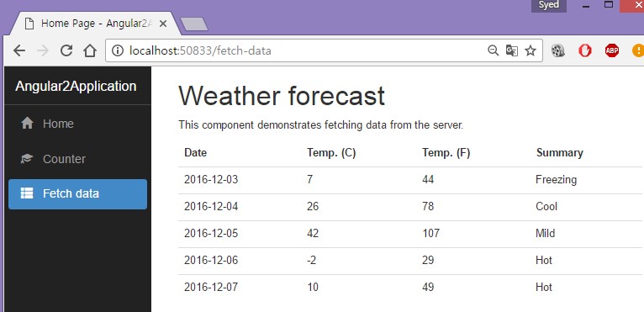Open the film reel extension icon
Screen dimensions: 644x312
(557, 50)
